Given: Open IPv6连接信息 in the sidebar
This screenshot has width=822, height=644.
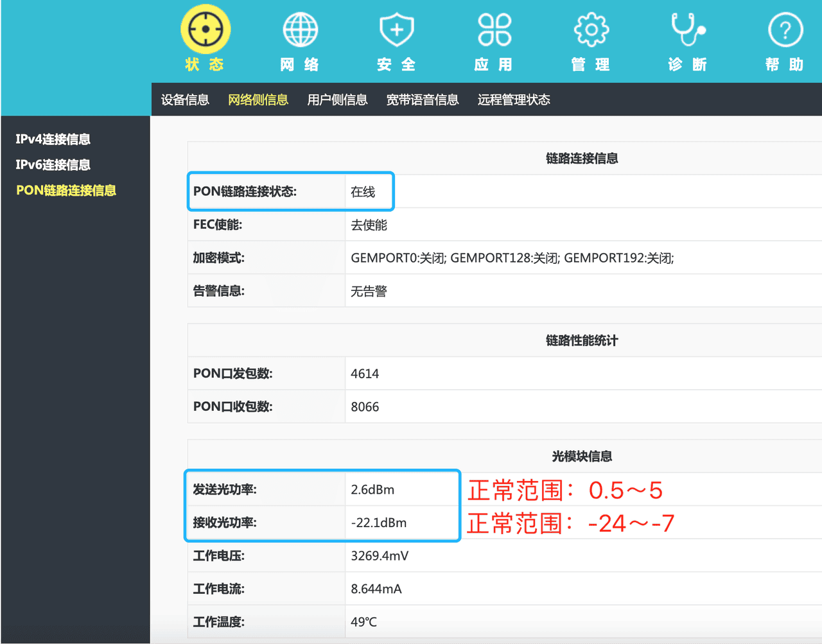Looking at the screenshot, I should [x=53, y=165].
